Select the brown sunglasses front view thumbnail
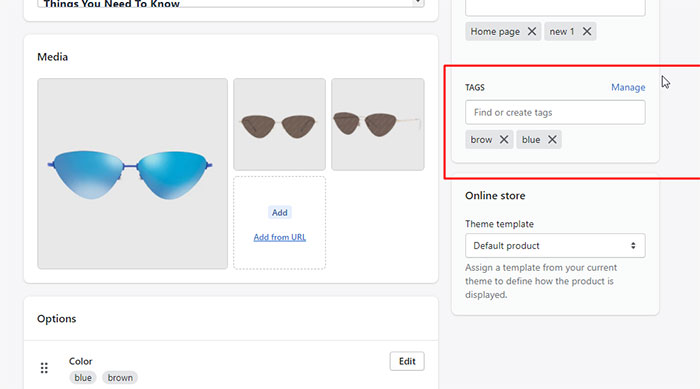The width and height of the screenshot is (700, 389). click(x=279, y=124)
